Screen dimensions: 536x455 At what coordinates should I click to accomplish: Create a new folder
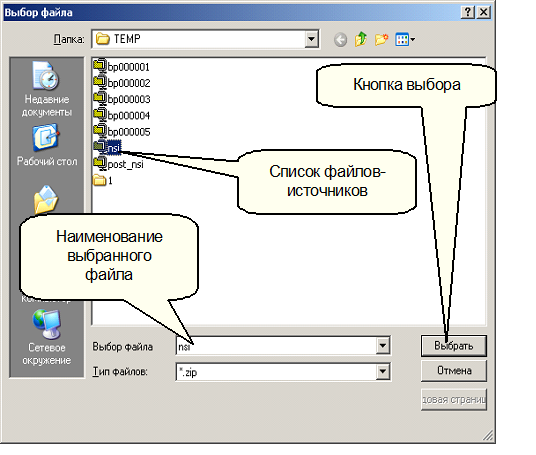click(x=381, y=39)
